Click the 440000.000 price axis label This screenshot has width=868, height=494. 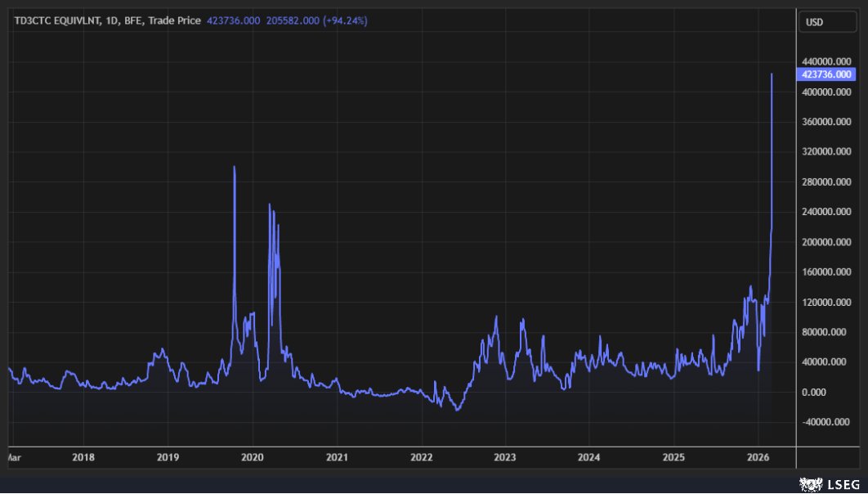826,61
